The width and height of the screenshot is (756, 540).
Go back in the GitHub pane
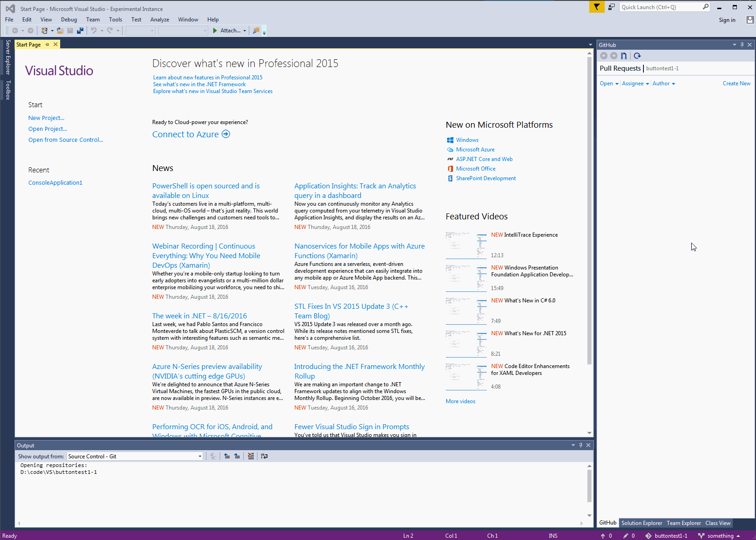pos(604,56)
